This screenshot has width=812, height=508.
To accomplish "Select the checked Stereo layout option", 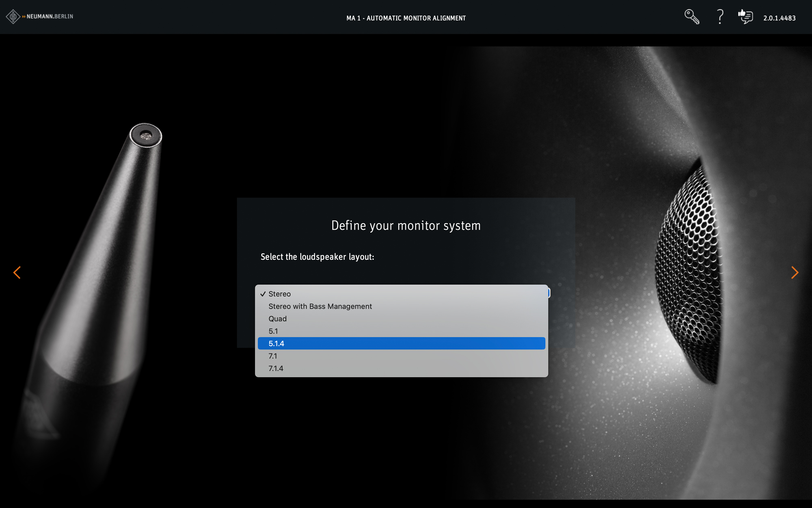I will [280, 294].
